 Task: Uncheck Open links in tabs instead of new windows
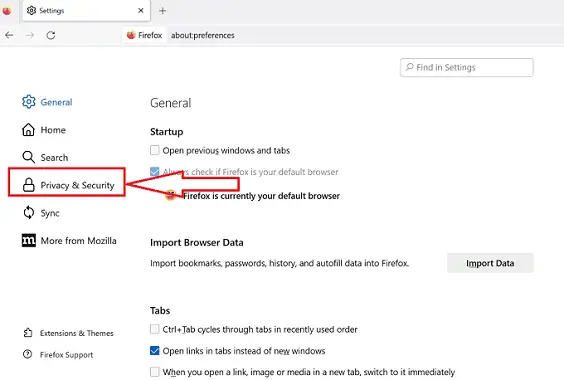click(x=155, y=350)
